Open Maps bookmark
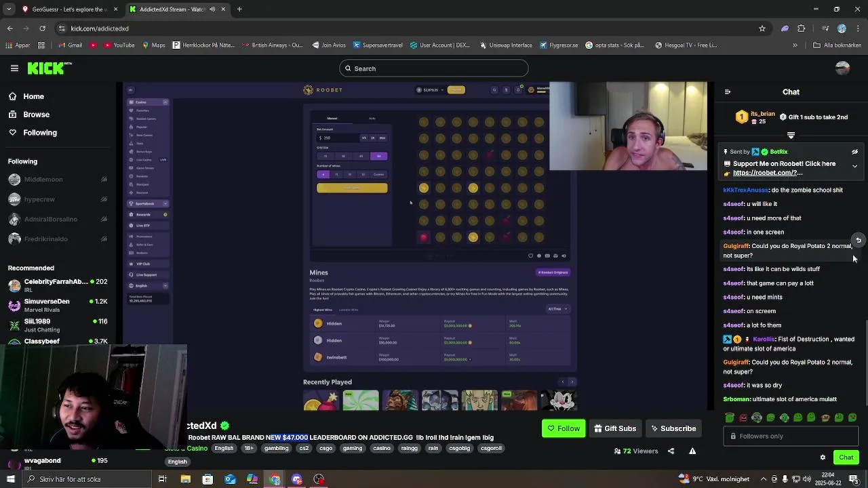This screenshot has width=868, height=488. tap(153, 45)
